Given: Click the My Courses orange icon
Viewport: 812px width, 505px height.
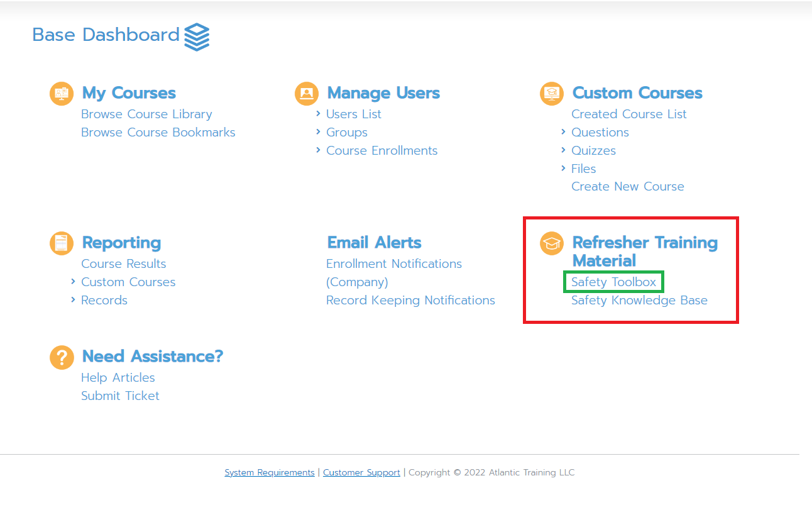Looking at the screenshot, I should click(x=62, y=94).
